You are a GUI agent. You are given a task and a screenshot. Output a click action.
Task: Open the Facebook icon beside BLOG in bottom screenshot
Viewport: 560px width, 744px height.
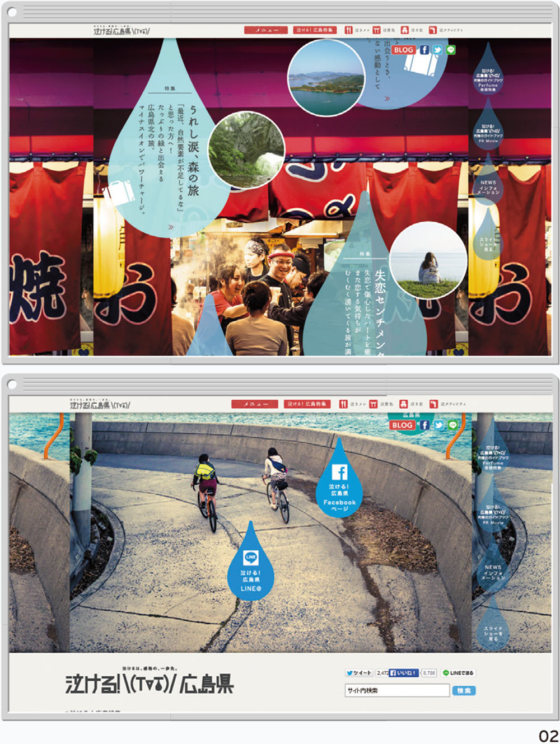pos(425,425)
